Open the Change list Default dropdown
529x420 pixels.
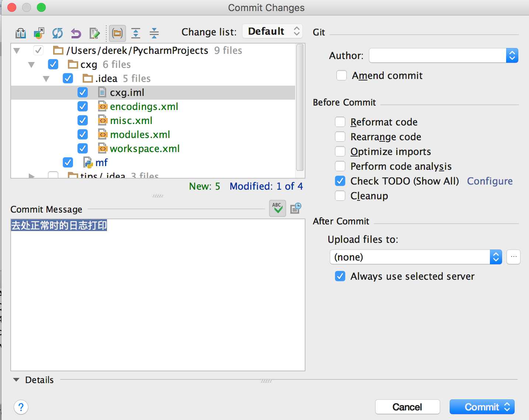272,31
